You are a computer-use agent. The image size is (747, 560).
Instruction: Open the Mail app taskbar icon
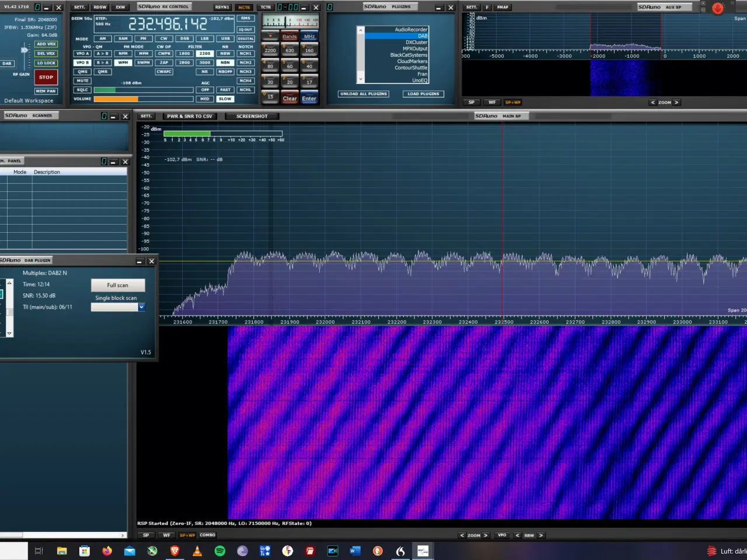(130, 551)
